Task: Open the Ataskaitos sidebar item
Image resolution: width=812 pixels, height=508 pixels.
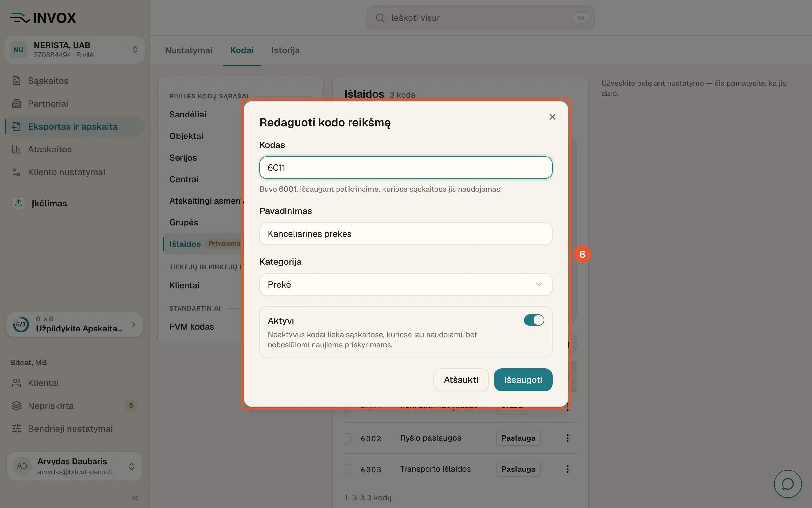Action: (75, 149)
